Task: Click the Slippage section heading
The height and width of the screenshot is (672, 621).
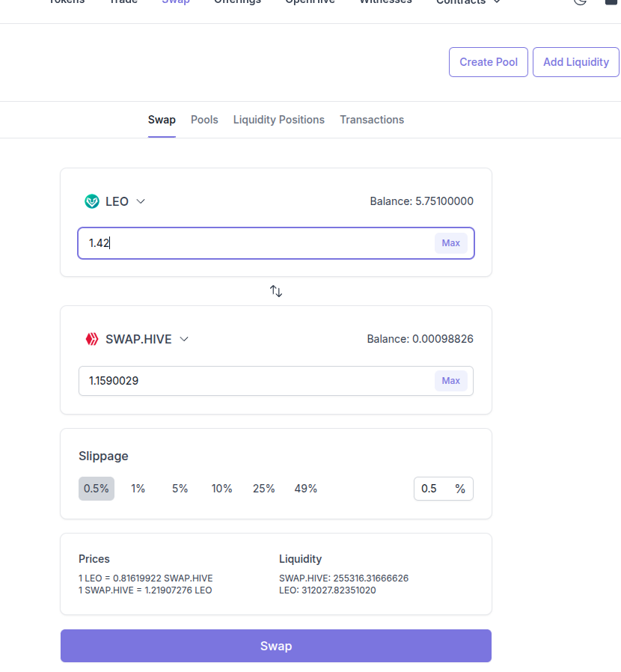Action: point(103,456)
